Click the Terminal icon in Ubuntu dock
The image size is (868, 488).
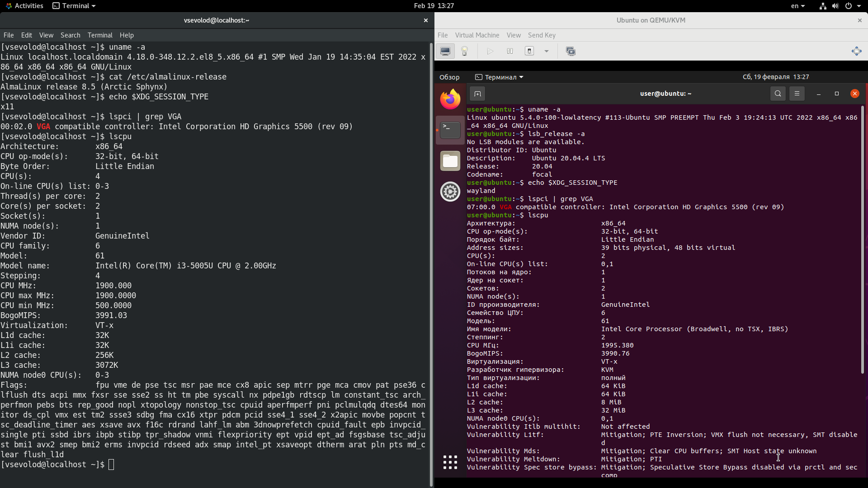click(x=450, y=130)
